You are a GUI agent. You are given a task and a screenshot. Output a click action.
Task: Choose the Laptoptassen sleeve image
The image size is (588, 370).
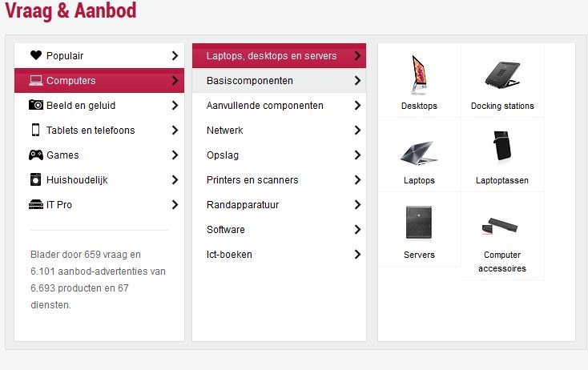point(502,148)
